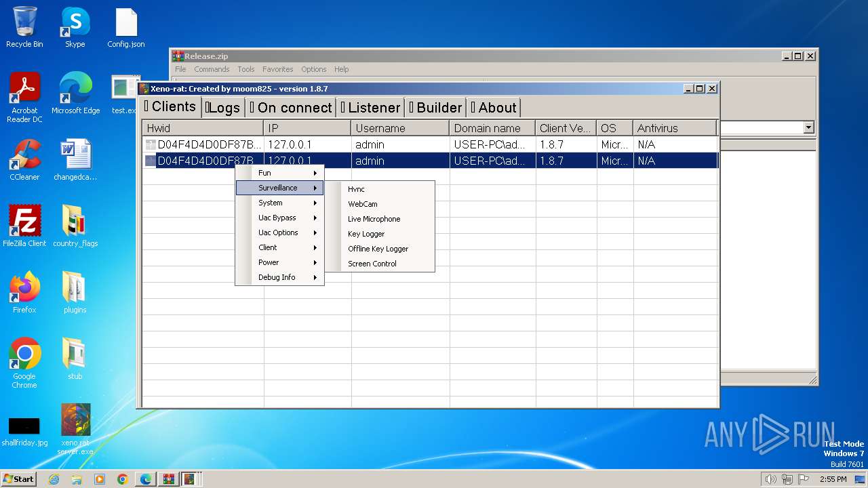This screenshot has height=488, width=868.
Task: Click the Action Center flag icon
Action: click(804, 479)
